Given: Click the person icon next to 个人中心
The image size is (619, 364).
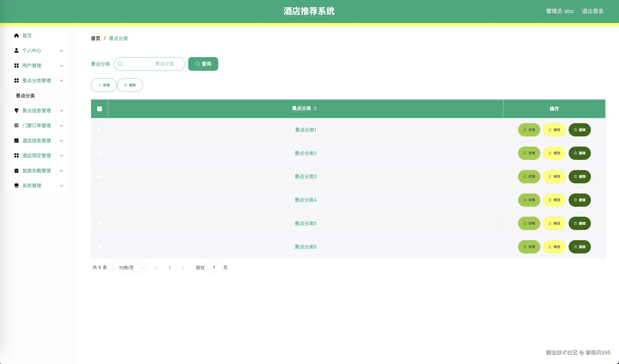Looking at the screenshot, I should pos(16,51).
